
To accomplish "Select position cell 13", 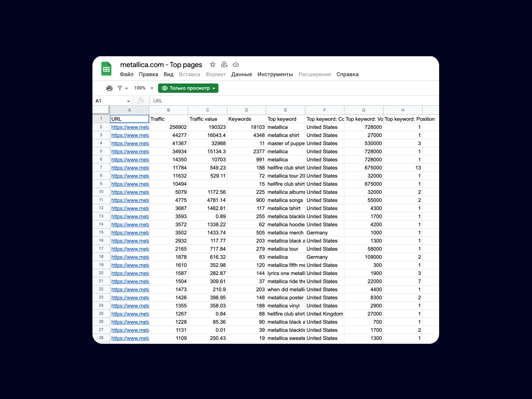I will [x=403, y=168].
